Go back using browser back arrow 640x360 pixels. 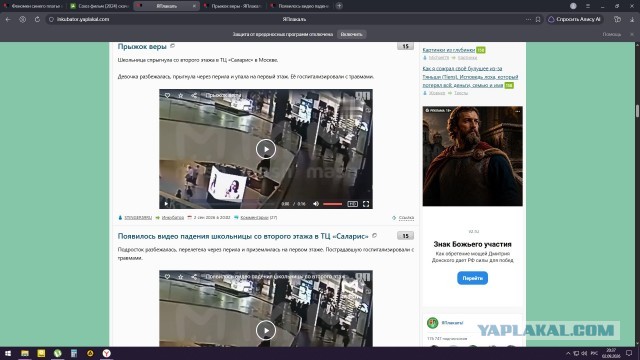(8, 19)
